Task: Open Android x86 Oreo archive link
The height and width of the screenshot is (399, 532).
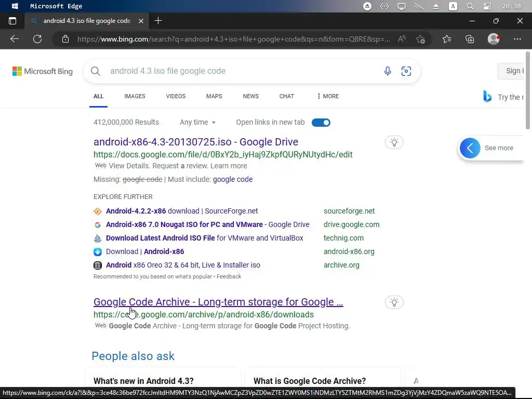Action: point(183,265)
